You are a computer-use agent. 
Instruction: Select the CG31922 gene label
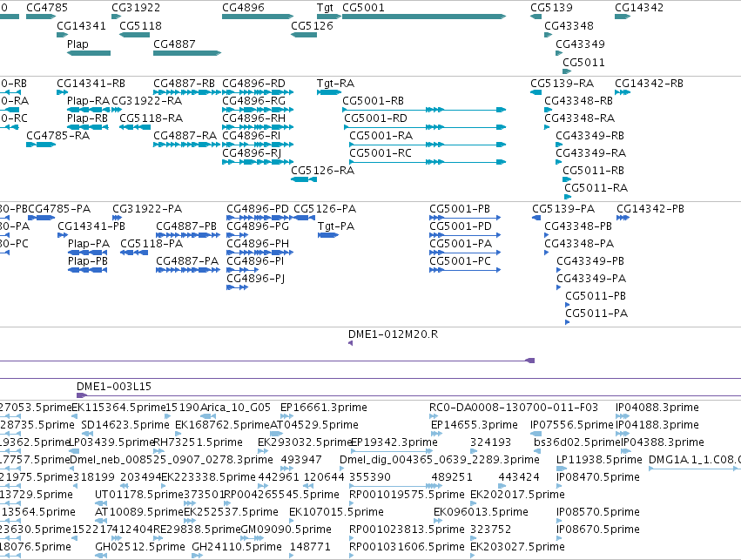136,8
